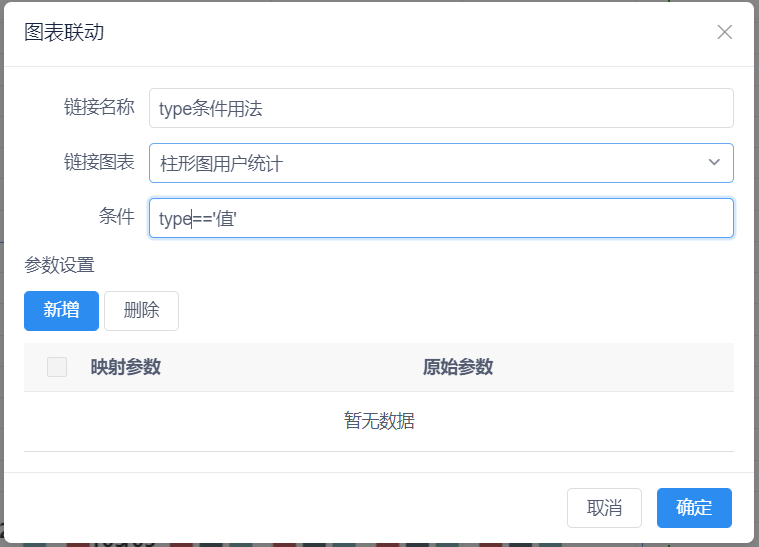Open the 柱形图用户统计 chart dropdown
The height and width of the screenshot is (547, 759).
tap(441, 163)
